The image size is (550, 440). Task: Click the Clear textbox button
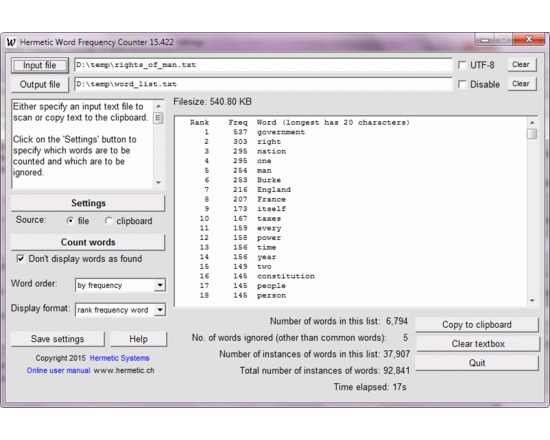tap(478, 344)
